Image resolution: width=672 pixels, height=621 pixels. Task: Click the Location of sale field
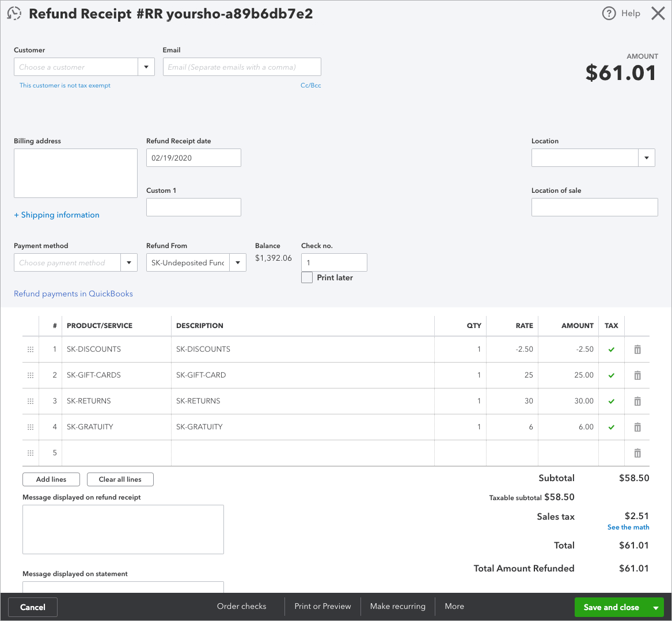[594, 207]
